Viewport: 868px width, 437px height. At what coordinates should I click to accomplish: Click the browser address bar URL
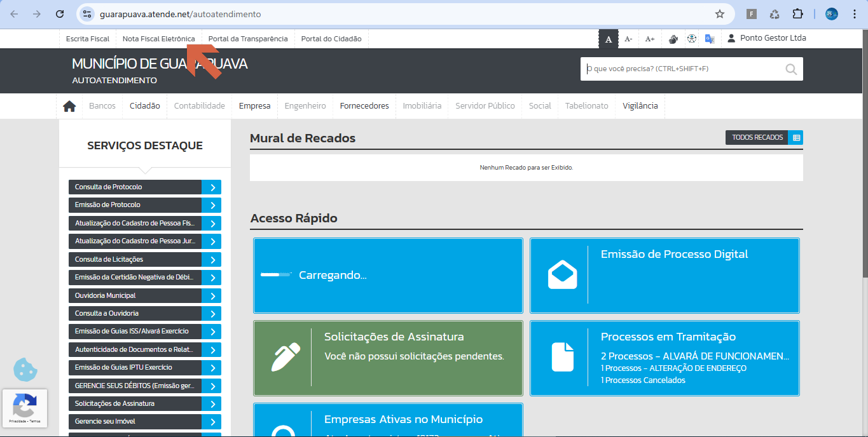click(180, 14)
